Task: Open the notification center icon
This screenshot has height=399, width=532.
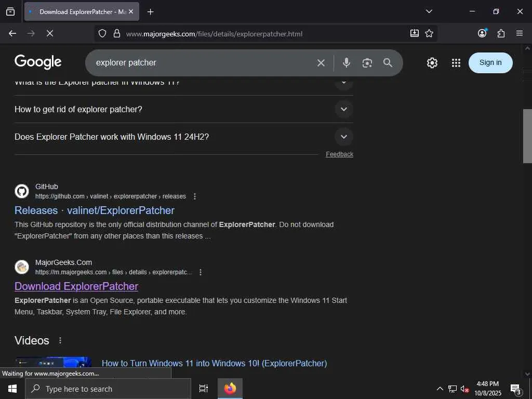Action: pos(516,389)
